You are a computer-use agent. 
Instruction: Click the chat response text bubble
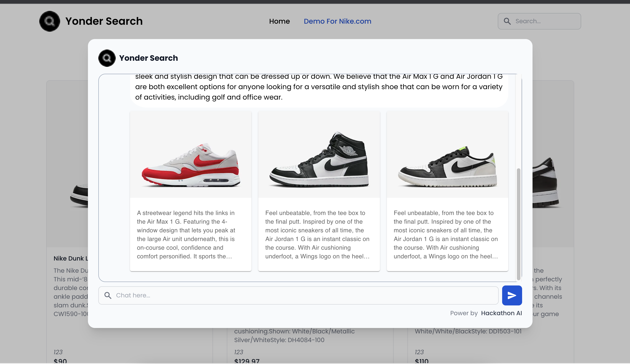[x=319, y=87]
